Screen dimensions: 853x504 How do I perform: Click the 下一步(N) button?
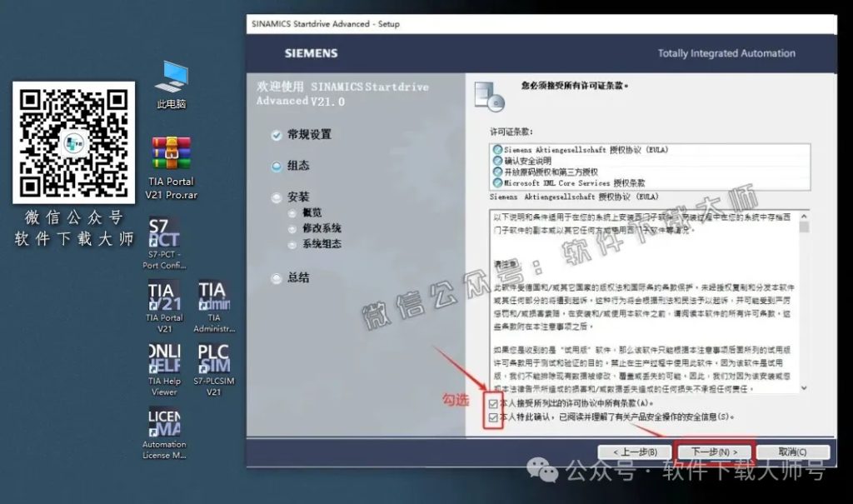(x=715, y=452)
